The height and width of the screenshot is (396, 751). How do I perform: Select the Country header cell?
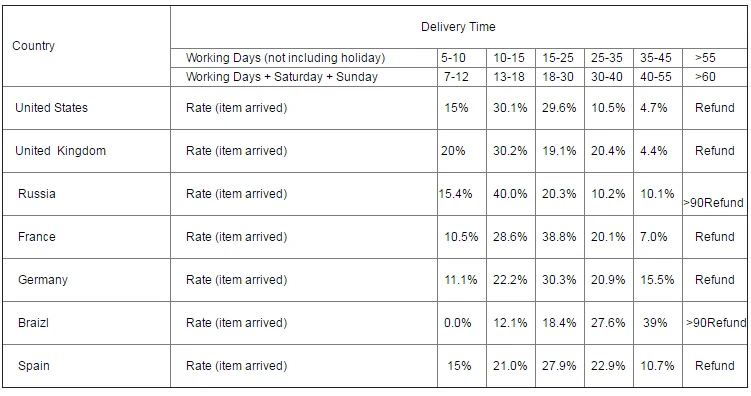coord(87,46)
